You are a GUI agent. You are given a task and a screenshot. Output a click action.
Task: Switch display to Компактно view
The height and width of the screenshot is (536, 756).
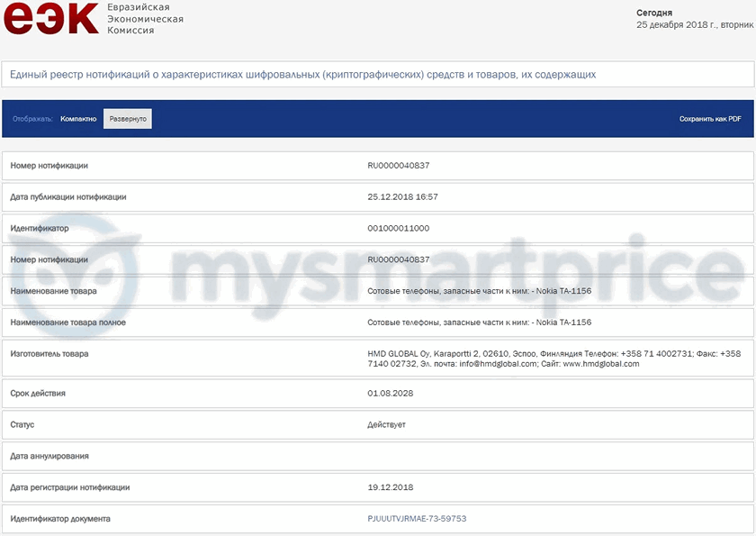point(78,119)
